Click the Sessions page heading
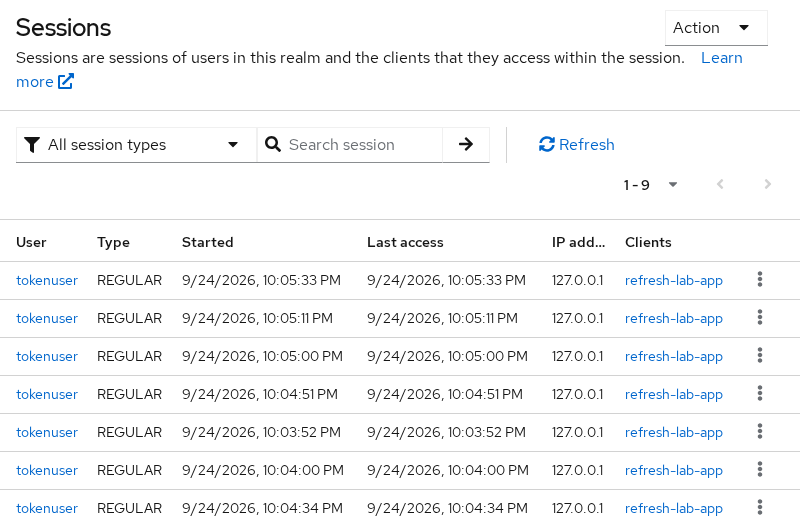800x520 pixels. point(63,28)
